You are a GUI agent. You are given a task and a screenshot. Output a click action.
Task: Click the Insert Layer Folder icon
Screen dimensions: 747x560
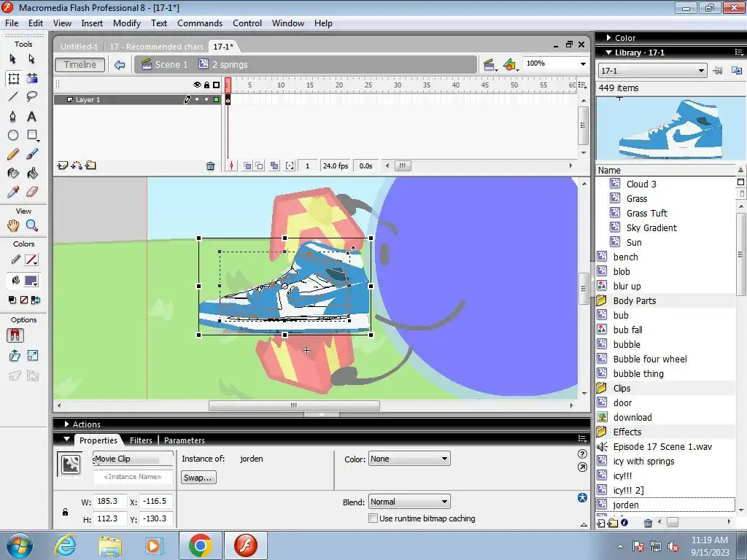tap(90, 166)
